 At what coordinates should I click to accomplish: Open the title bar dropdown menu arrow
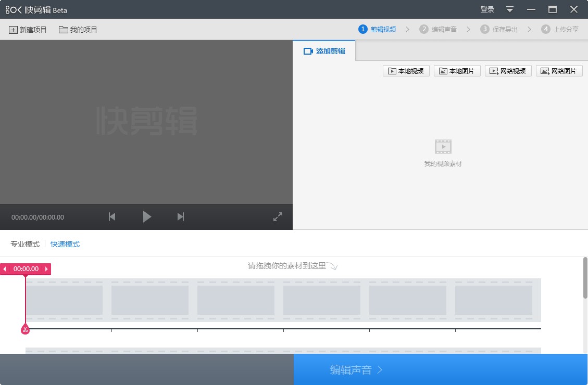(x=510, y=9)
